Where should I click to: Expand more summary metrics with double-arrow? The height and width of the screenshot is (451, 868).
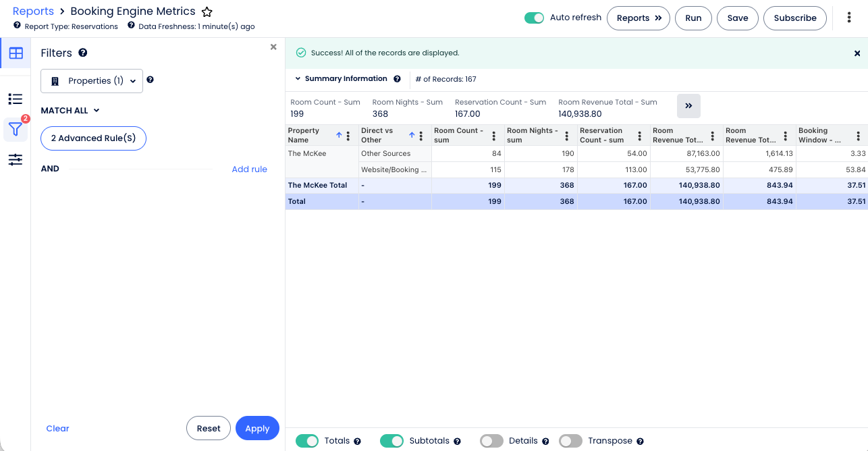tap(688, 106)
